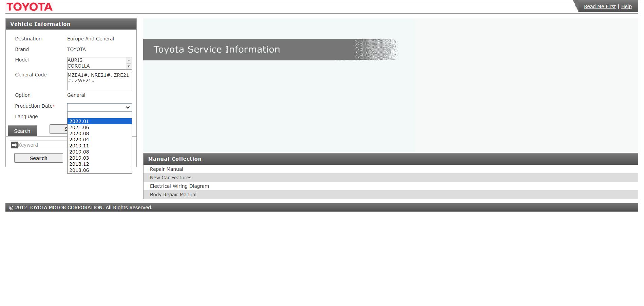Click the General option value
This screenshot has width=644, height=306.
coord(76,95)
